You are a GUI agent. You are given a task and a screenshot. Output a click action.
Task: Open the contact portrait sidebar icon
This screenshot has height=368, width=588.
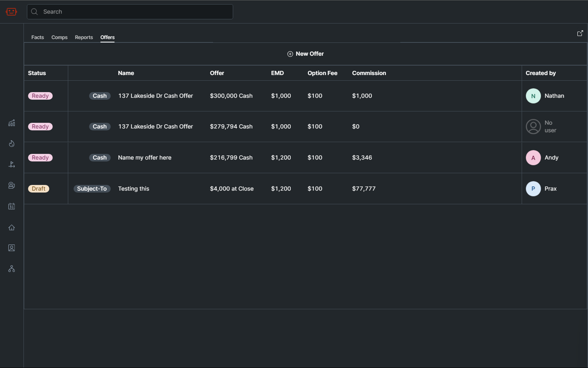[x=12, y=248]
